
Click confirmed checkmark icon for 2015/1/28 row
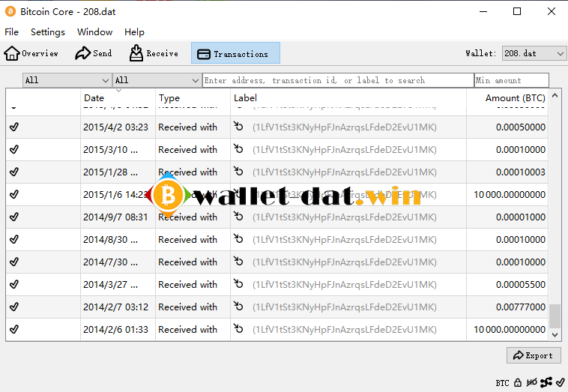[14, 172]
